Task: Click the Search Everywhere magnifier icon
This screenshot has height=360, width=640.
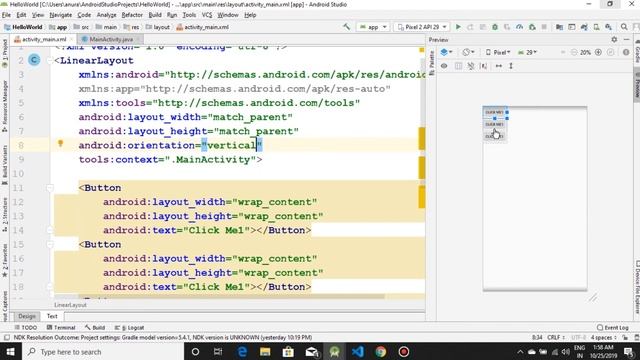Action: pyautogui.click(x=624, y=27)
